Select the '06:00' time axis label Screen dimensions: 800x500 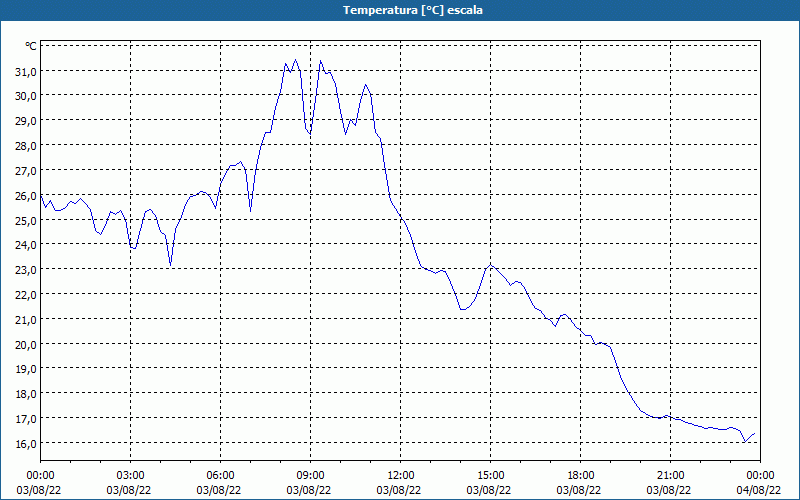tap(220, 476)
